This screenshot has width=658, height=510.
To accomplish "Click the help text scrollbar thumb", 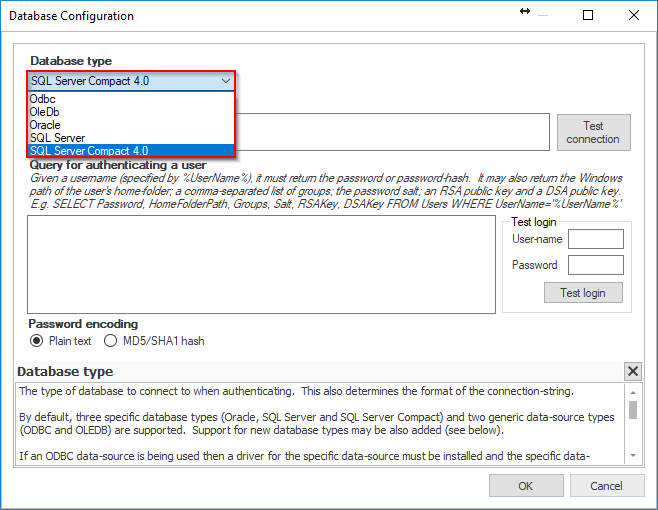I will [x=632, y=410].
